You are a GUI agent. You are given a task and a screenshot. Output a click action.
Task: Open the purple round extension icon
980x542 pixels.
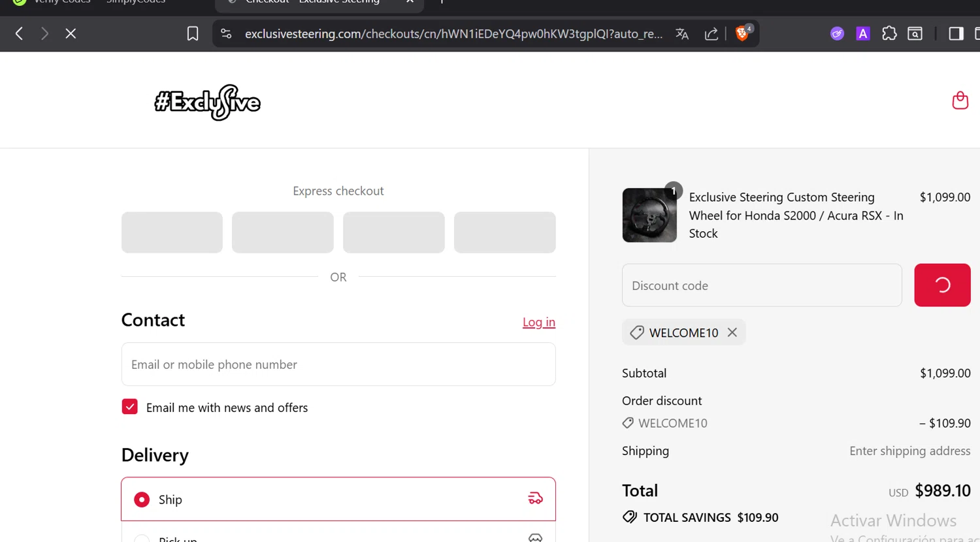[x=837, y=33]
